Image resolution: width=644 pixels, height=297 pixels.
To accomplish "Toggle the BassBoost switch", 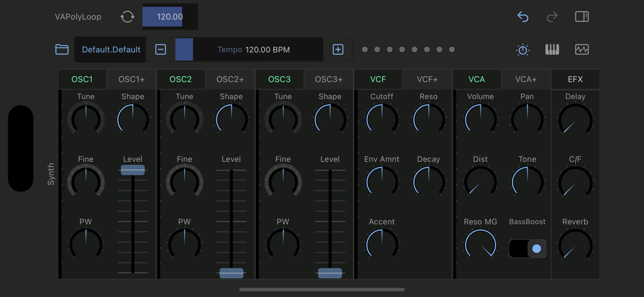I will (x=528, y=249).
